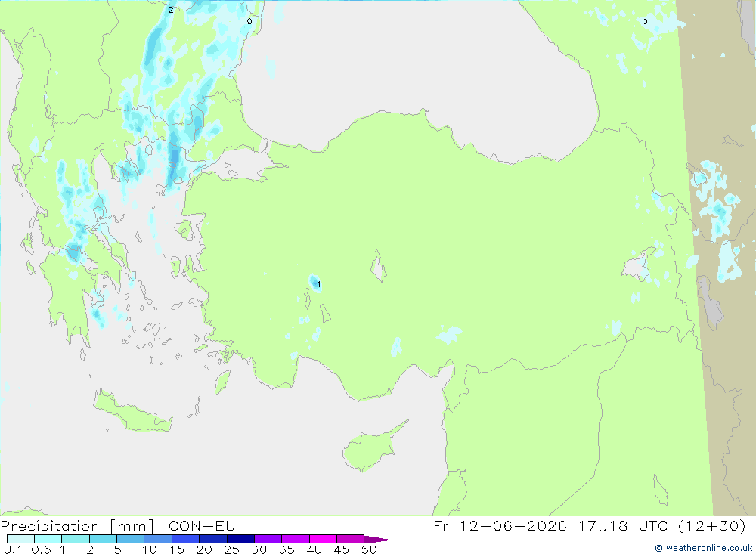The image size is (756, 554).
Task: Choose the 20–25 mm dark blue swatch
Action: (x=212, y=539)
